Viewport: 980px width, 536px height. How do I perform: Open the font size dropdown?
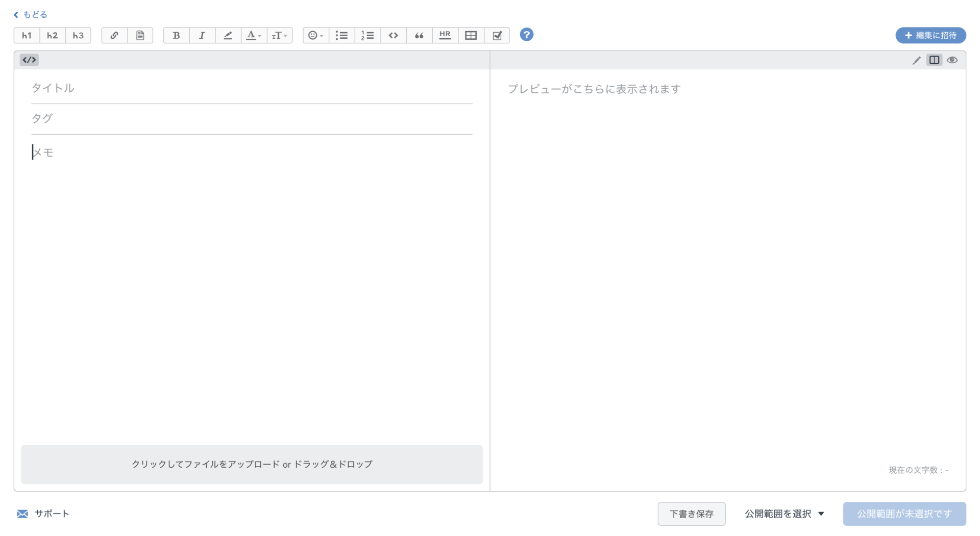280,35
